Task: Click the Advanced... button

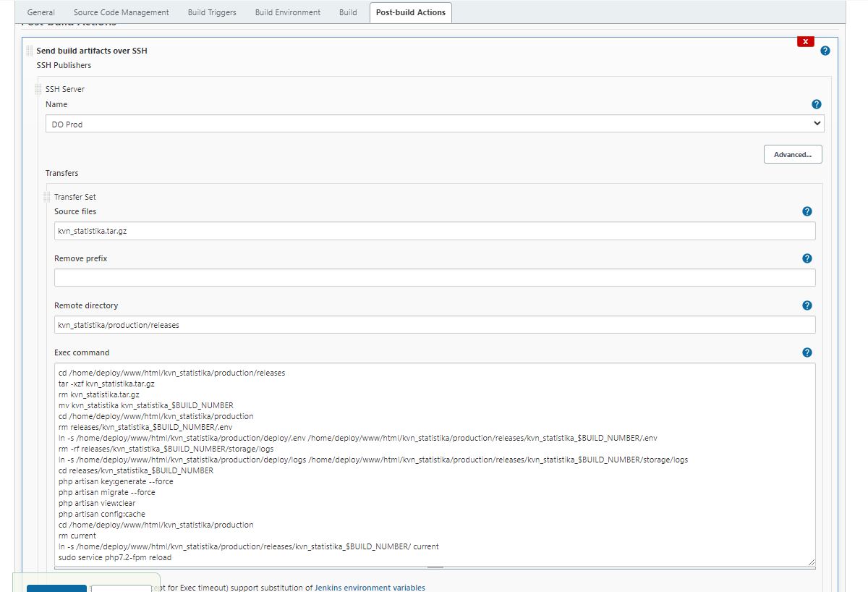Action: (793, 154)
